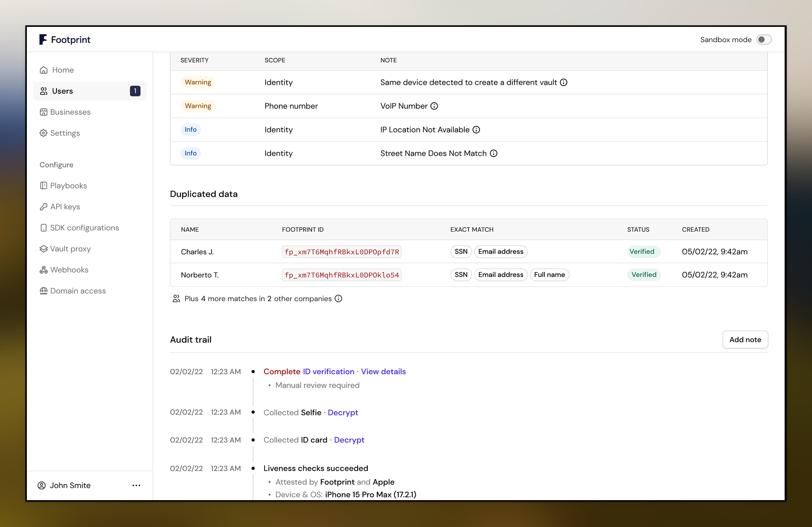Click info icon next to Street Name Does Not Match

point(493,153)
